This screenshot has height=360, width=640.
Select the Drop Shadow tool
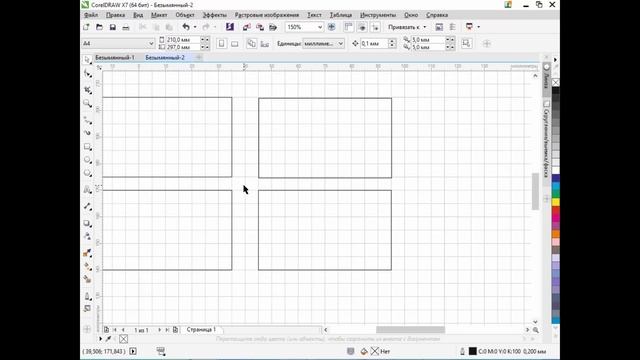coord(87,223)
